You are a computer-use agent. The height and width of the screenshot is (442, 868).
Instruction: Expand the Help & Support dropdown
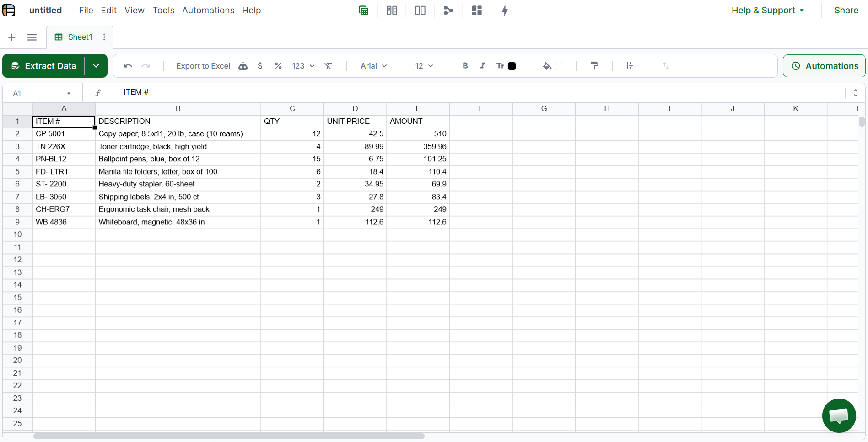[768, 10]
